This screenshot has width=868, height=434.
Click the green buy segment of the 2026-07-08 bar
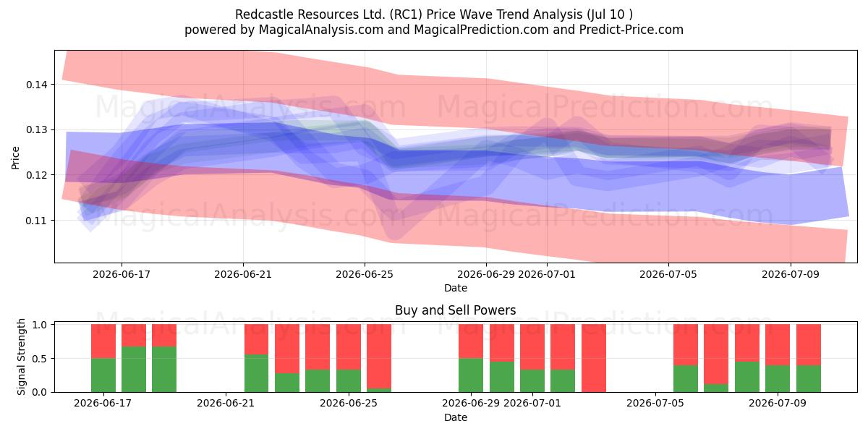(746, 377)
